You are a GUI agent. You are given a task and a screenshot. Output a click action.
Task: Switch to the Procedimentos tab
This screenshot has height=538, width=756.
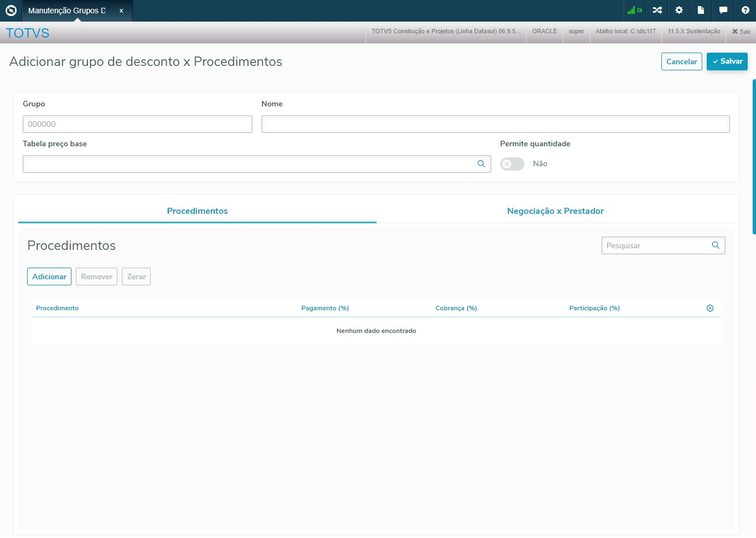tap(197, 211)
